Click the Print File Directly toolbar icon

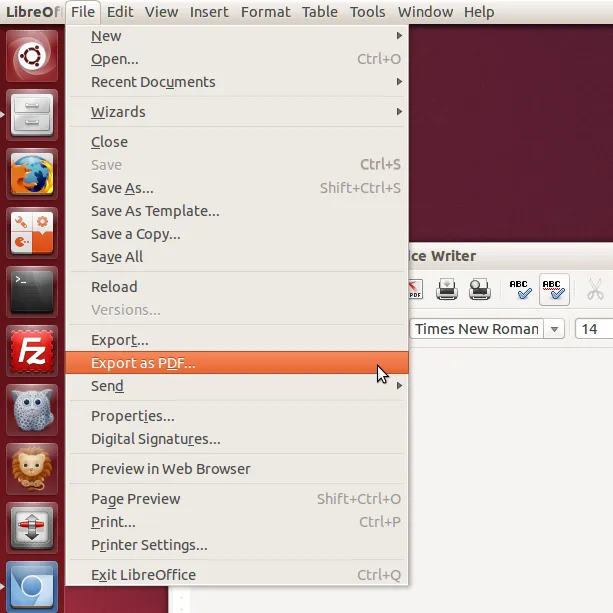tap(446, 290)
